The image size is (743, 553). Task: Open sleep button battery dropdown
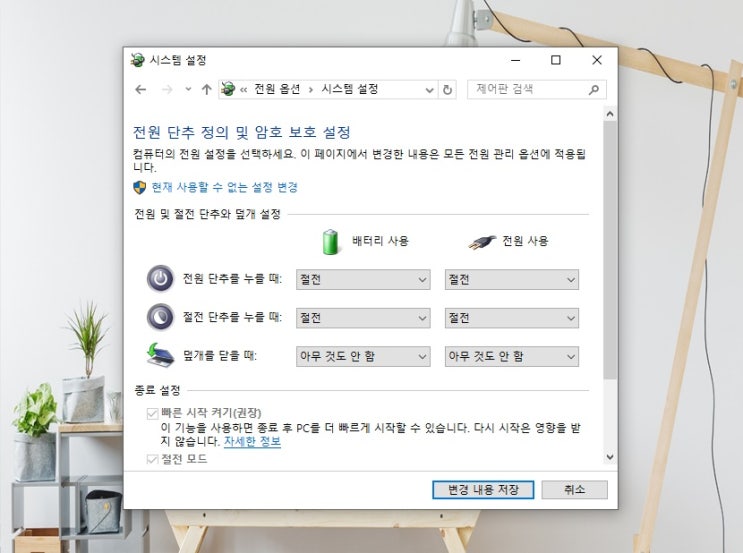tap(363, 318)
